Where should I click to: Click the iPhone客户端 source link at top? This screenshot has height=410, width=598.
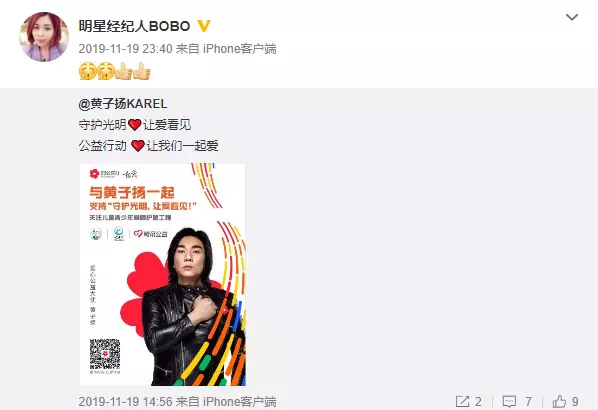point(240,49)
